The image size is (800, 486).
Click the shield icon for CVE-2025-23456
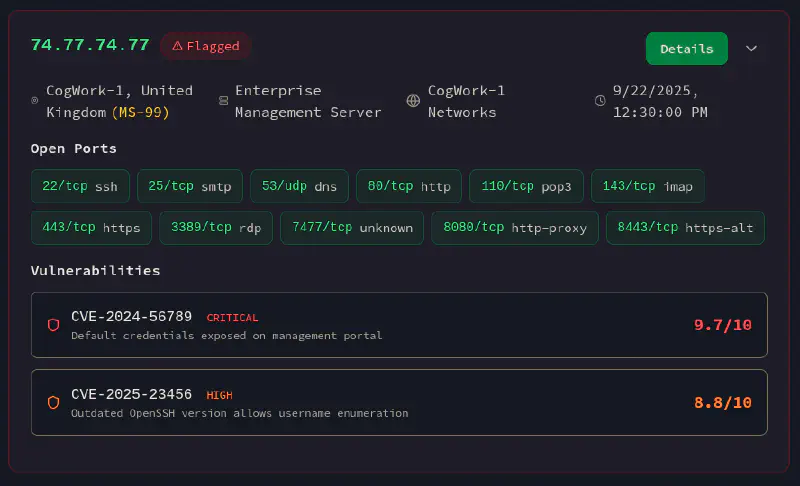point(54,402)
